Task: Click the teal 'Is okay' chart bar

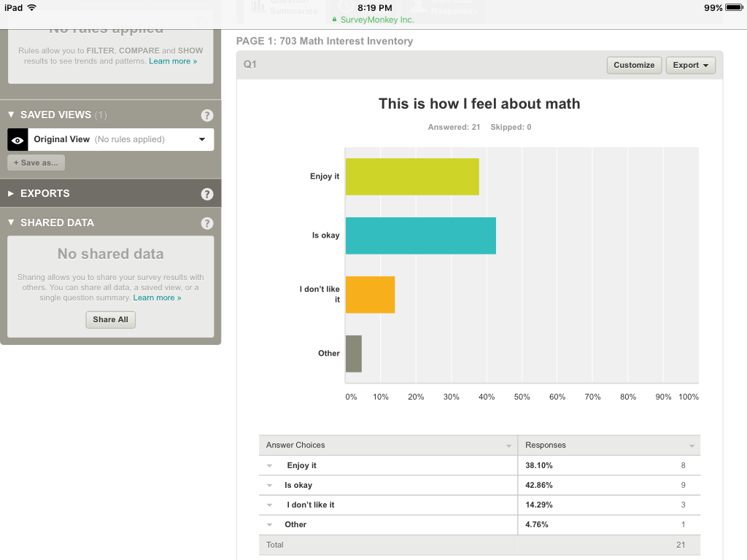Action: [420, 236]
